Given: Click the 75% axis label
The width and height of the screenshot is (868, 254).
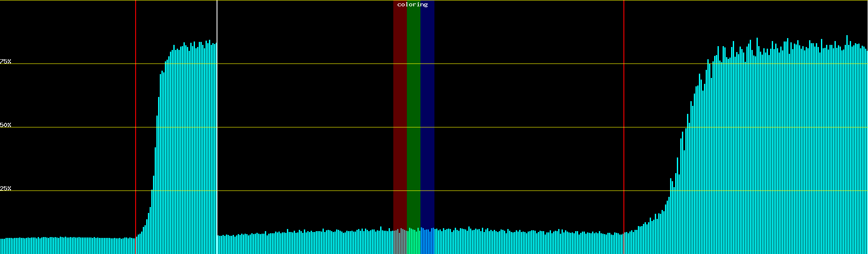Looking at the screenshot, I should pyautogui.click(x=6, y=61).
